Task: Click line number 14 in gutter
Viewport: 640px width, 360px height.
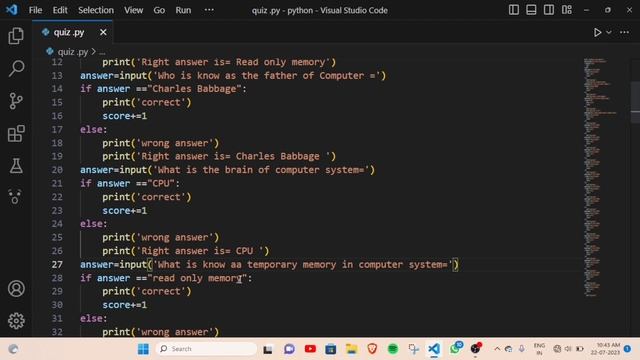Action: [57, 89]
